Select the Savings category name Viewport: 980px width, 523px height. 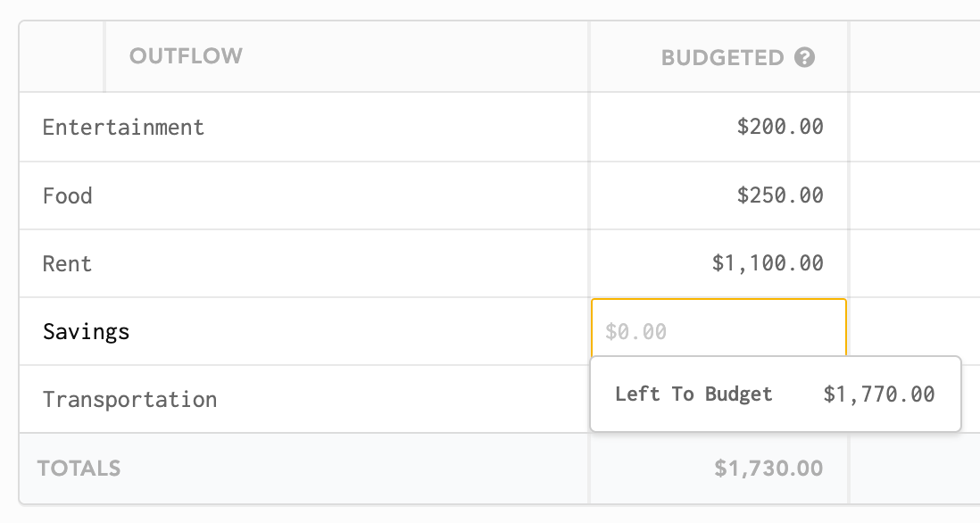click(87, 332)
